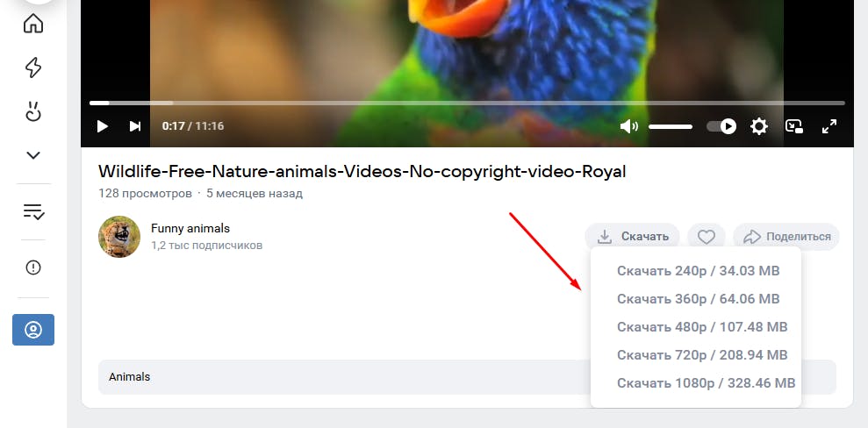Click the peace-hand icon in sidebar
This screenshot has width=868, height=428.
coord(33,111)
